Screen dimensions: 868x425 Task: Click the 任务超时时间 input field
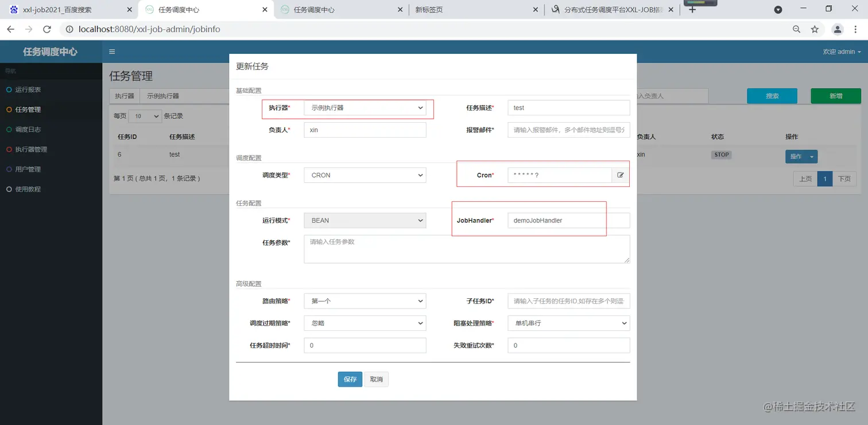pos(365,345)
